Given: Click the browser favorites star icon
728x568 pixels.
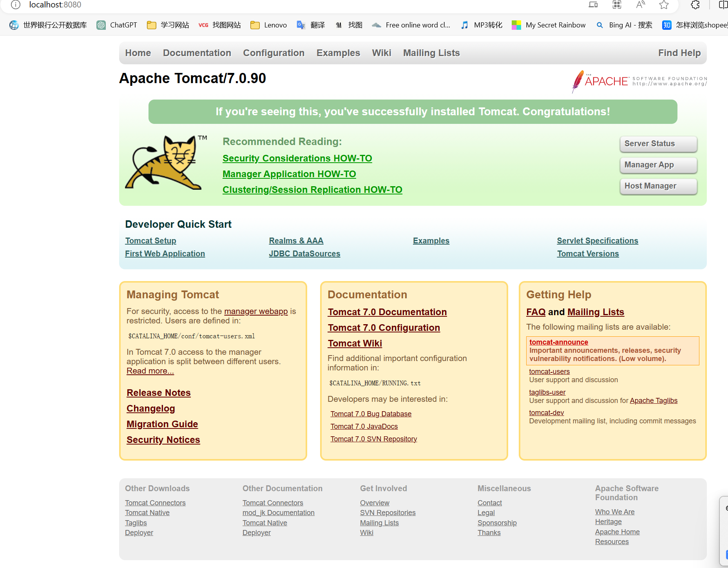Looking at the screenshot, I should tap(664, 5).
